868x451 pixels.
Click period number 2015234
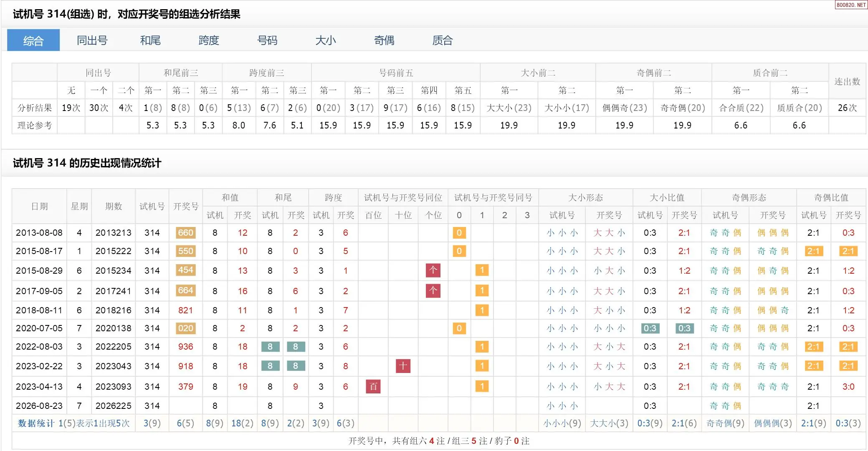[x=114, y=271]
